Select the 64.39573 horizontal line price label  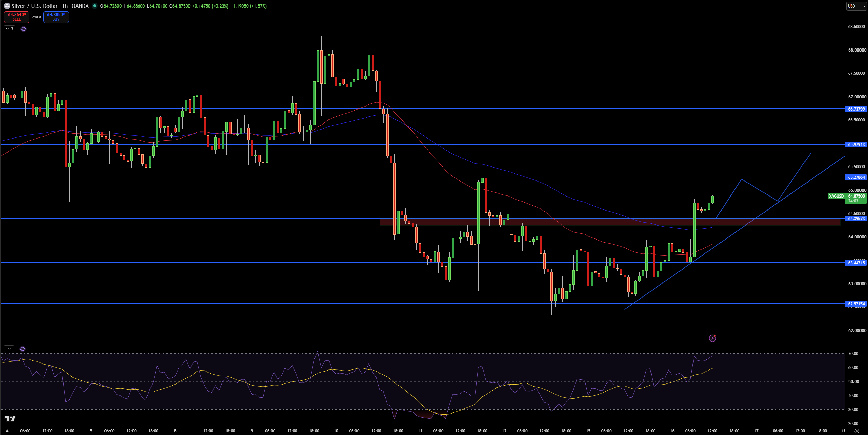(x=856, y=219)
